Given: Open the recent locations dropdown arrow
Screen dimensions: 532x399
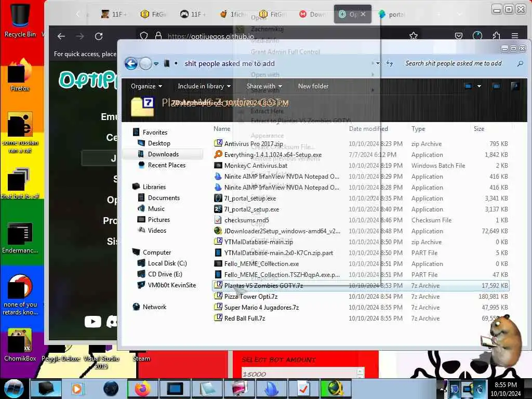Looking at the screenshot, I should (156, 63).
